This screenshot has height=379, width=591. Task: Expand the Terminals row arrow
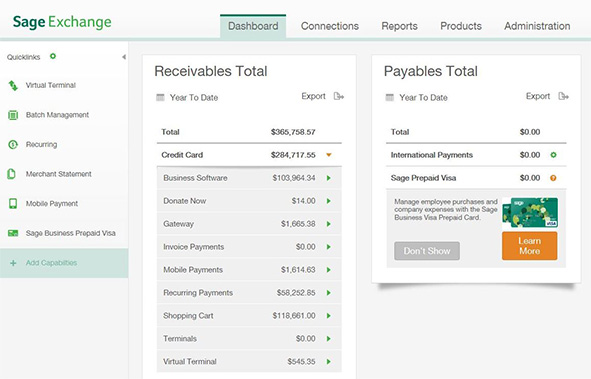click(x=329, y=339)
